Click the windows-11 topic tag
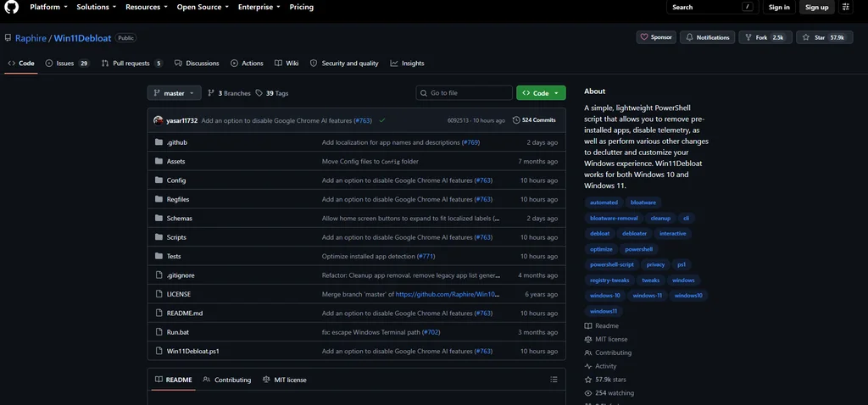 point(648,296)
